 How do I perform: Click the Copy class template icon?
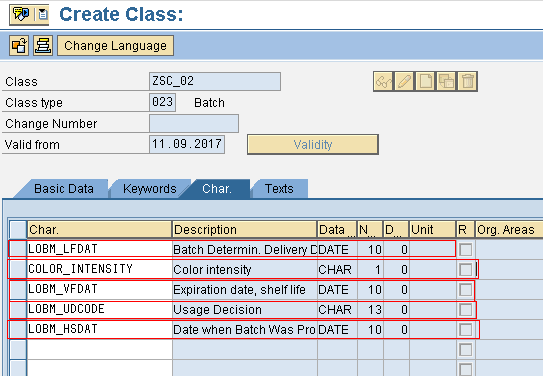446,82
